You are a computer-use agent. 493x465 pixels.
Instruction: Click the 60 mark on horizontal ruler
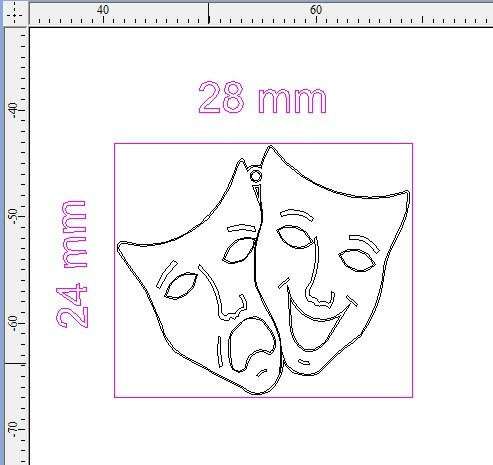pos(316,10)
